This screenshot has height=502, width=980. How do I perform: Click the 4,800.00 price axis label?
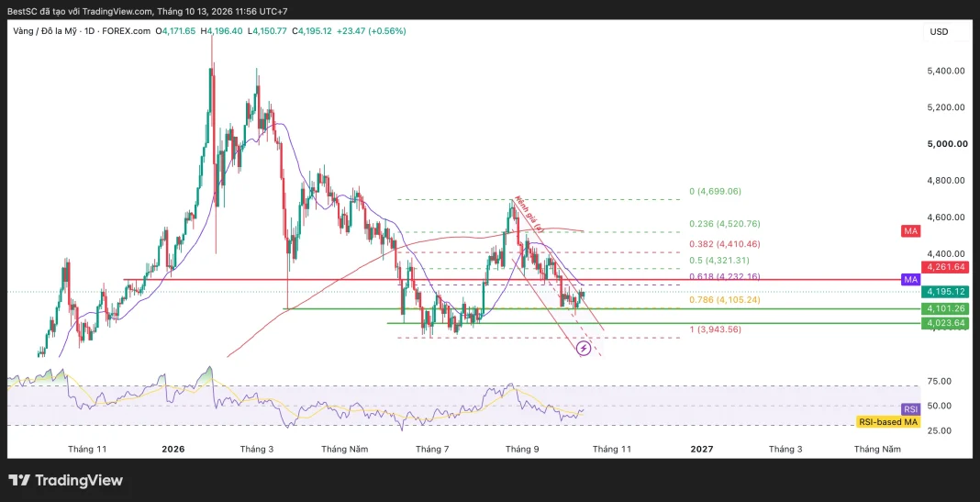click(947, 181)
